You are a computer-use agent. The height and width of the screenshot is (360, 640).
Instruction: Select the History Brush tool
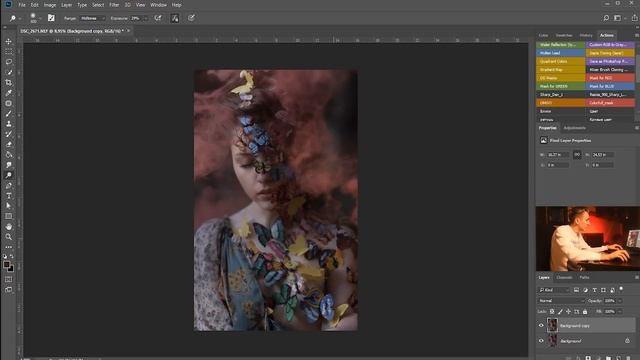coord(9,134)
